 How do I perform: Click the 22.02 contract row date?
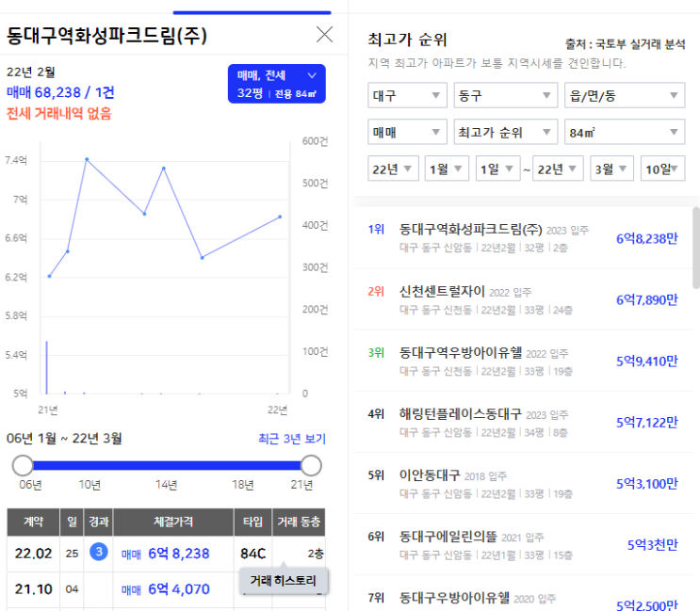pos(34,554)
